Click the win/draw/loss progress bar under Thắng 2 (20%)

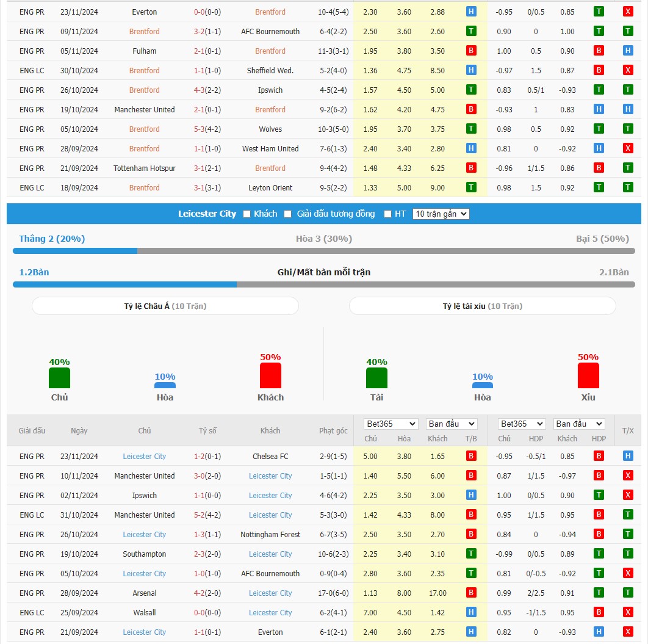pos(324,251)
